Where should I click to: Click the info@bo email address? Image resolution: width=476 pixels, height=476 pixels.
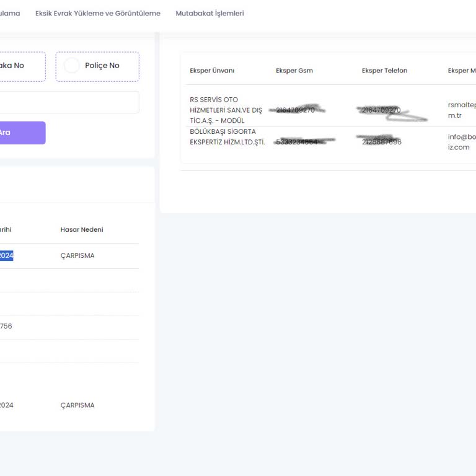(x=461, y=142)
